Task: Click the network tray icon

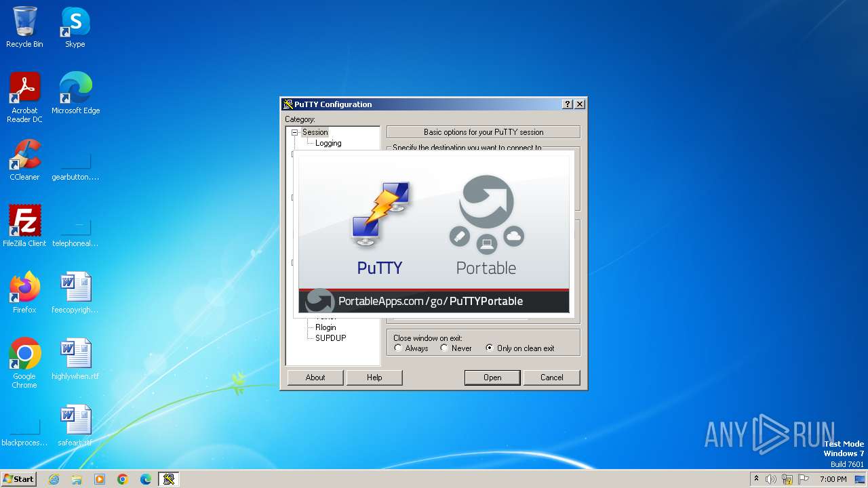Action: (787, 479)
